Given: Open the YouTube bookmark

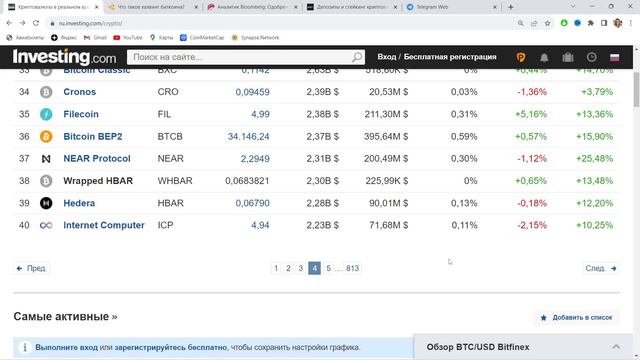Looking at the screenshot, I should [128, 38].
